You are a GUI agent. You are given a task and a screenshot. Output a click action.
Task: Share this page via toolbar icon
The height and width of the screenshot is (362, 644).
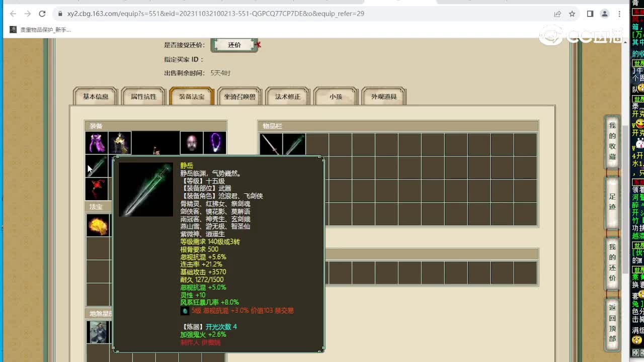coord(557,14)
